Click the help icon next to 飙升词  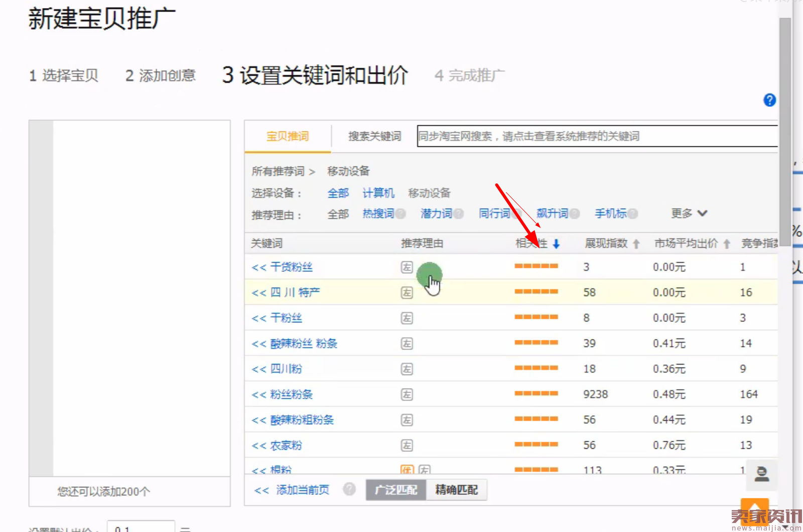(575, 214)
